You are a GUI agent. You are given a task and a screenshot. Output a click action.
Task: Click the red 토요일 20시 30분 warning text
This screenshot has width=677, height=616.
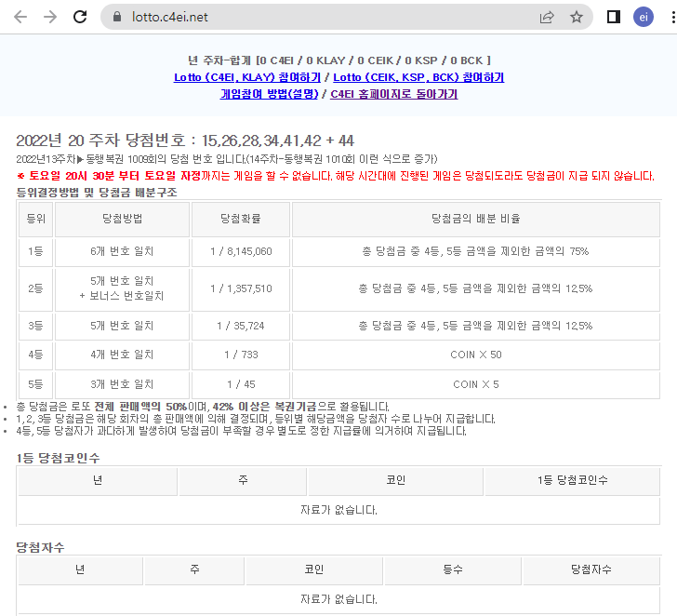(335, 176)
